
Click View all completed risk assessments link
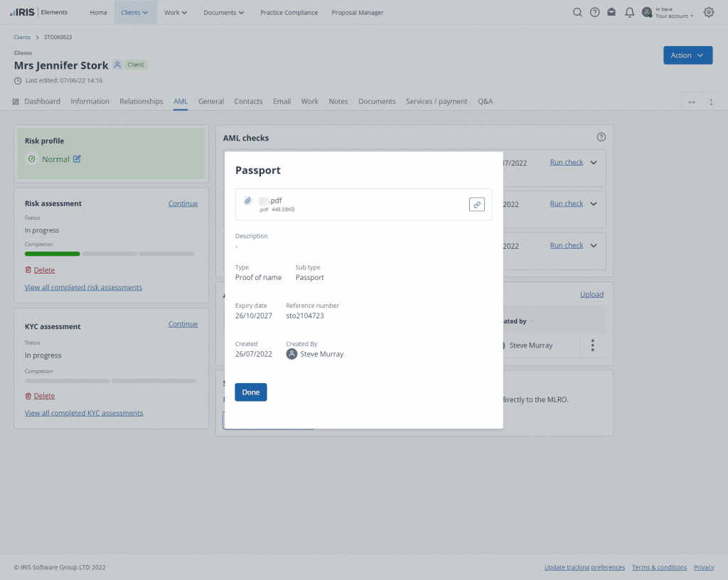pos(83,287)
